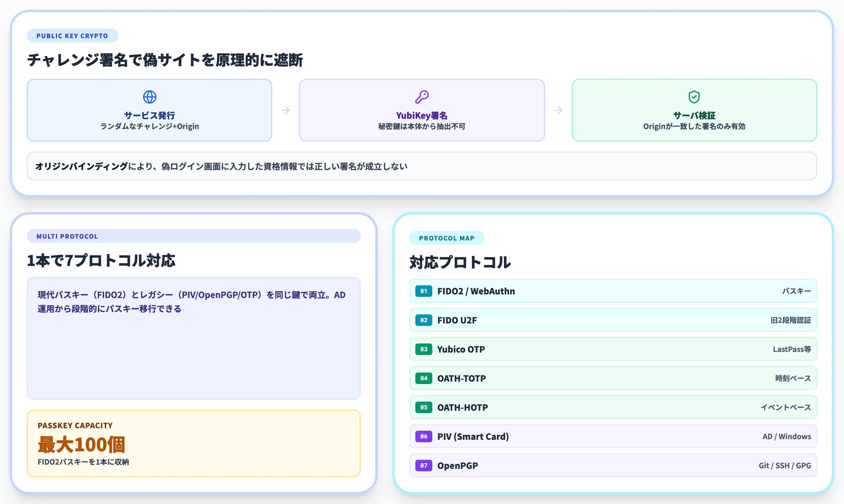844x504 pixels.
Task: Click the heading チャレンジ署名で偽サイトを原理的に遮断
Action: click(165, 60)
